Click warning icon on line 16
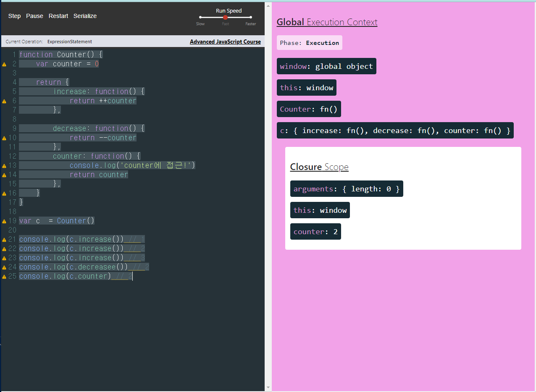The height and width of the screenshot is (392, 536). coord(4,193)
